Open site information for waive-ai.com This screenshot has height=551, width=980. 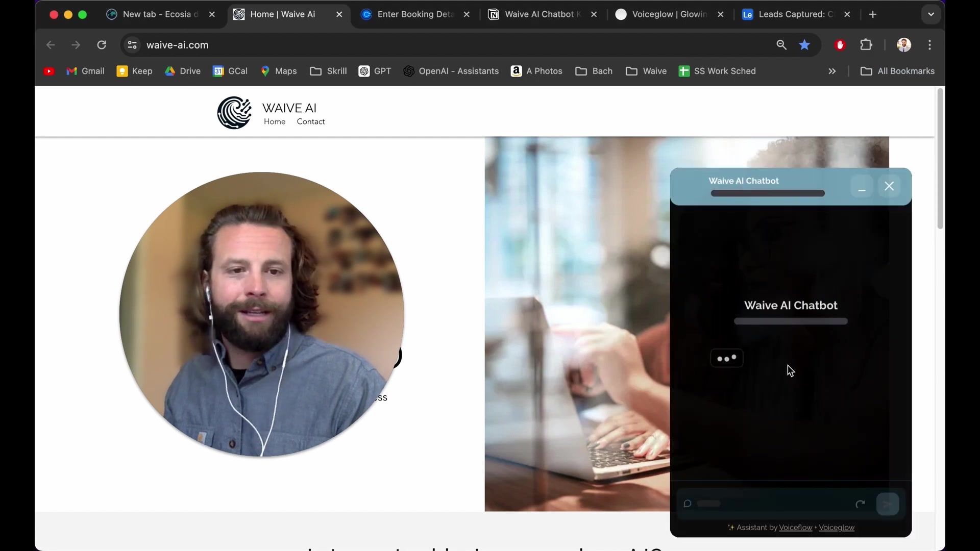(x=132, y=45)
